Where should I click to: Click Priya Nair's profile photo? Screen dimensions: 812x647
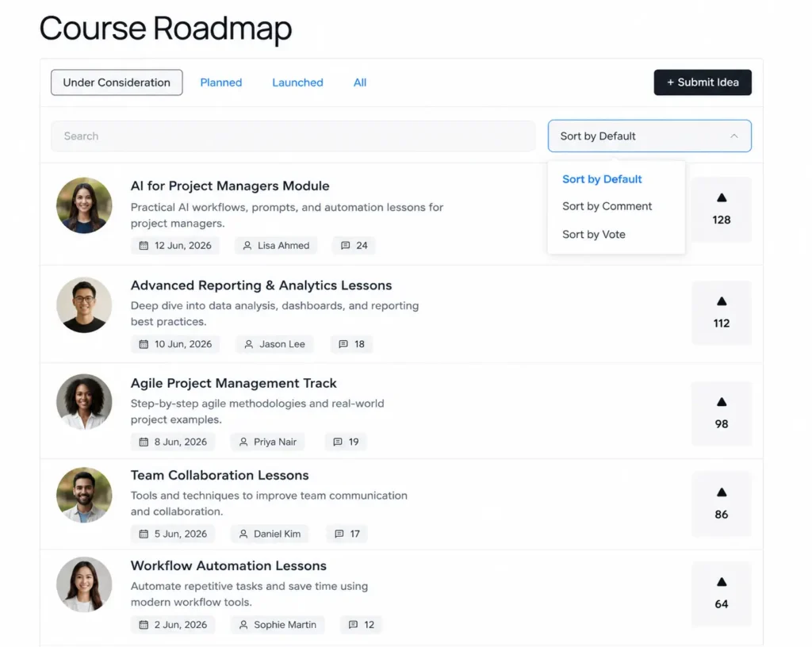point(84,402)
